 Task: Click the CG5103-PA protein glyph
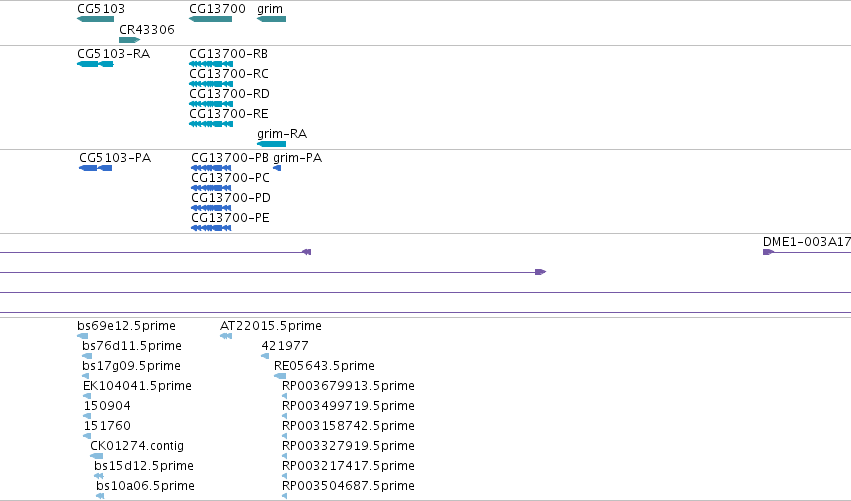(96, 168)
